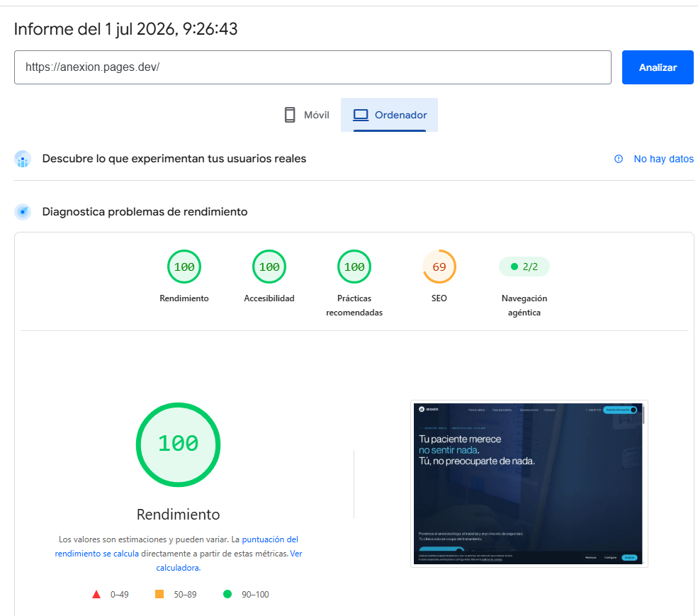Switch to the Móvil tab
698x616 pixels.
[x=307, y=115]
